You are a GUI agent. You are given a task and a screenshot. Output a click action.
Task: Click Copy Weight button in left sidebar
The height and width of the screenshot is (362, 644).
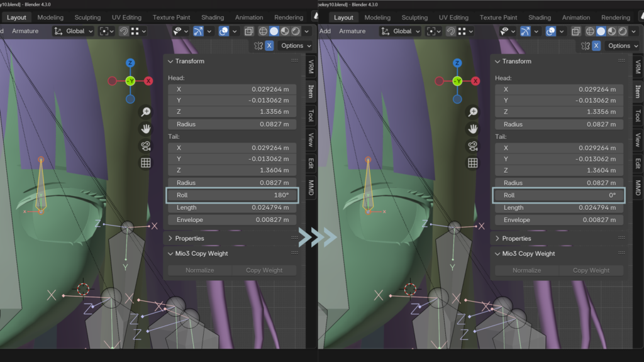tap(264, 270)
